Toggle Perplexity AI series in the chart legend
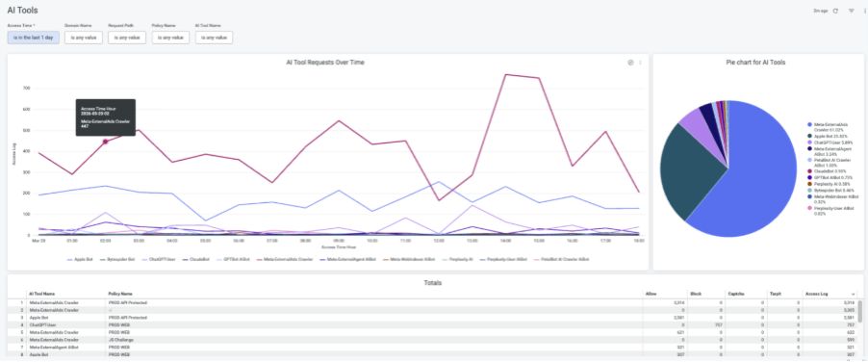The image size is (868, 362). click(461, 259)
